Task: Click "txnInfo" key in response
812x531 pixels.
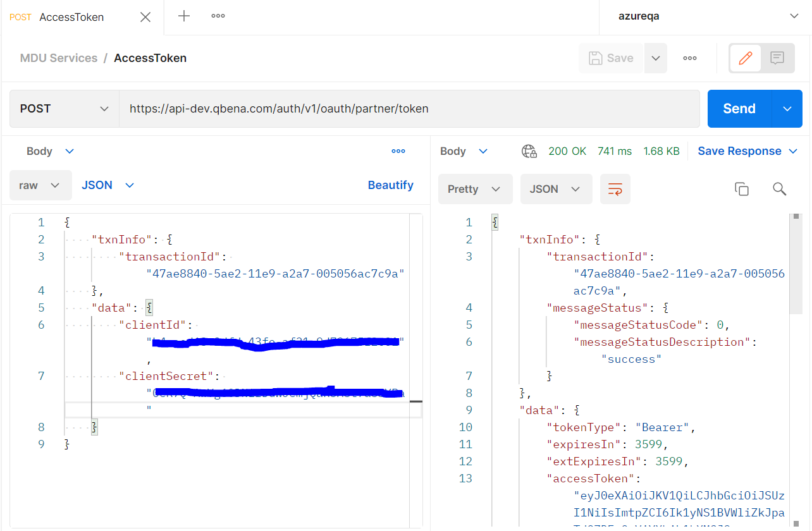Action: pos(550,240)
